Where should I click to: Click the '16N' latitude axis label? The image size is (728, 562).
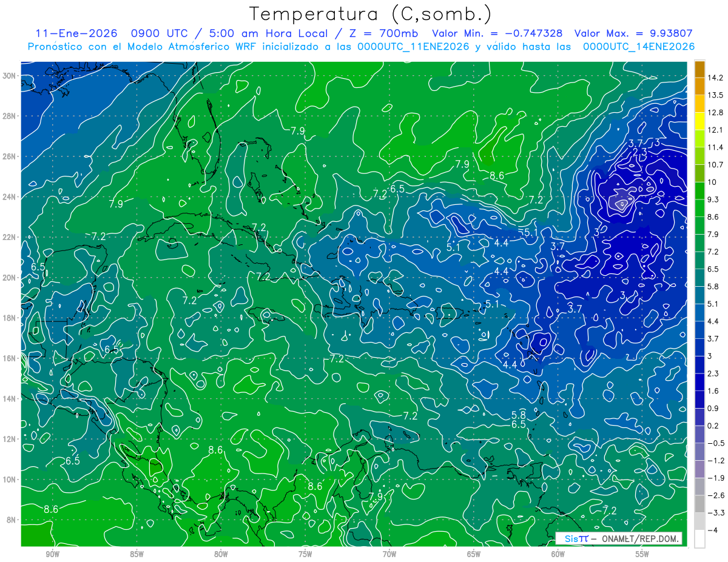click(x=9, y=358)
